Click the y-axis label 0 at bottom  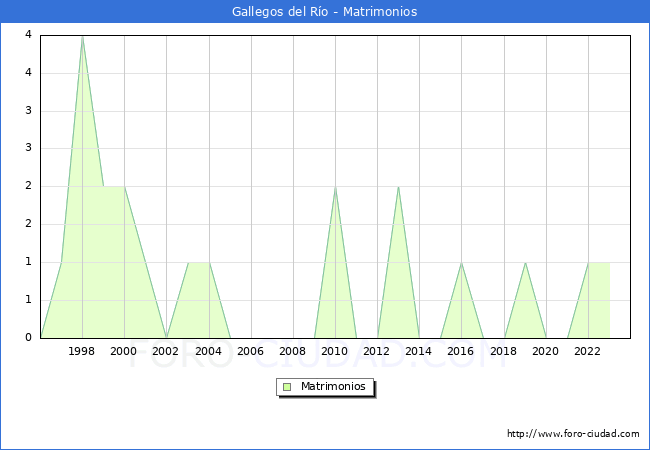(x=29, y=337)
